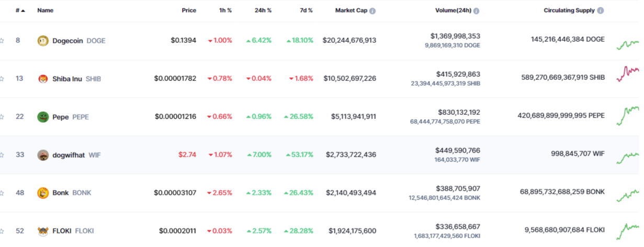644x247 pixels.
Task: Sort table by Price column header
Action: (189, 10)
